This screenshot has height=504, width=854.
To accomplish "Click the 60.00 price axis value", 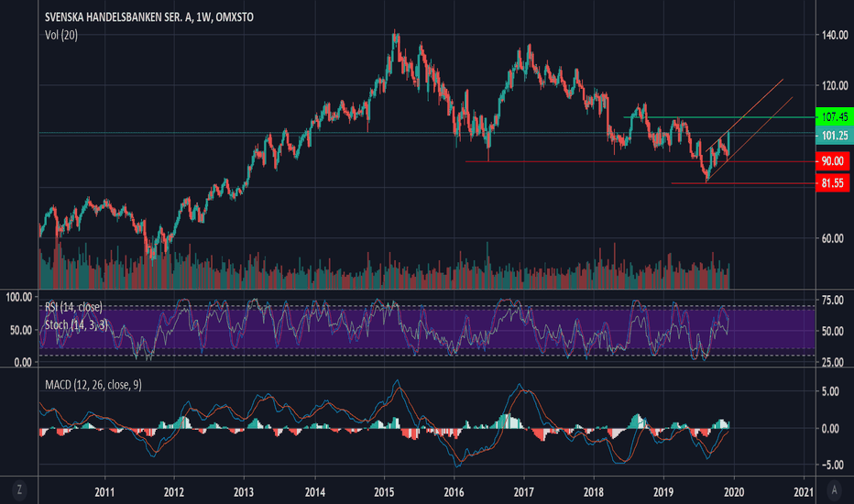I will tap(833, 238).
